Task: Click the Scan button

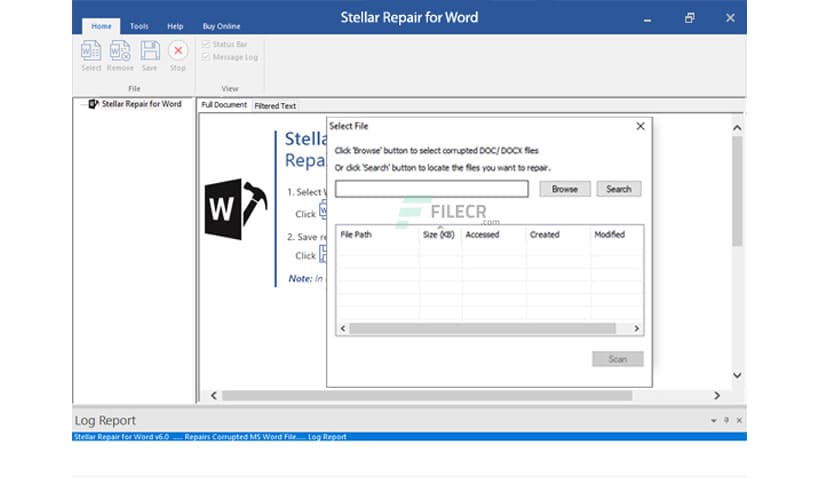Action: pos(617,359)
